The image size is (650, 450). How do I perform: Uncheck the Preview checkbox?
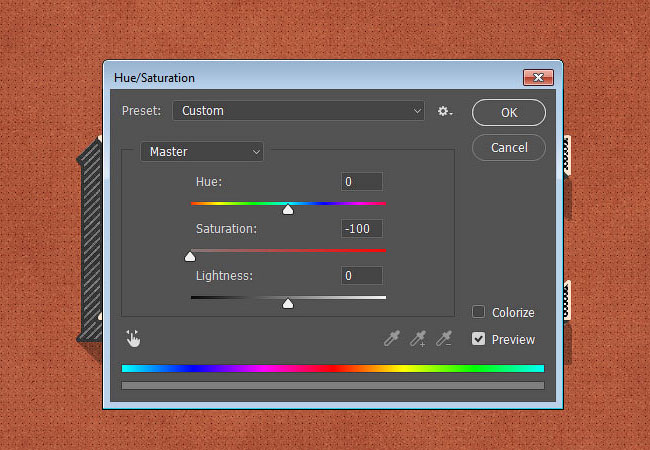(x=478, y=339)
